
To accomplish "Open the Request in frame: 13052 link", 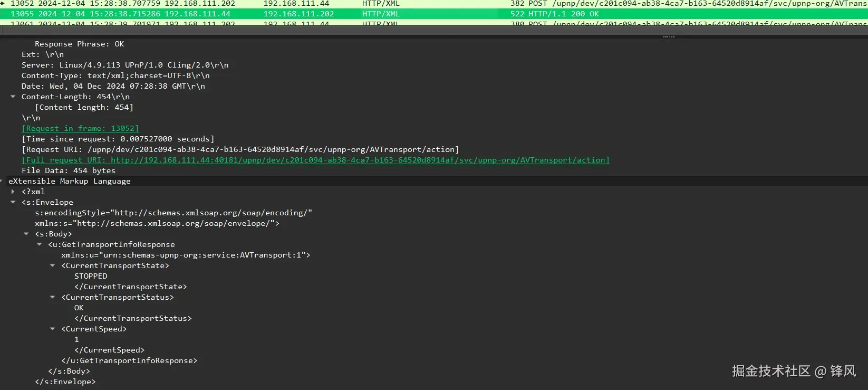I will [80, 128].
